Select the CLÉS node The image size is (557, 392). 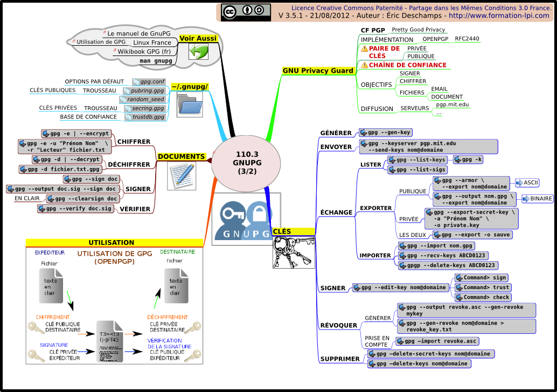click(x=294, y=232)
